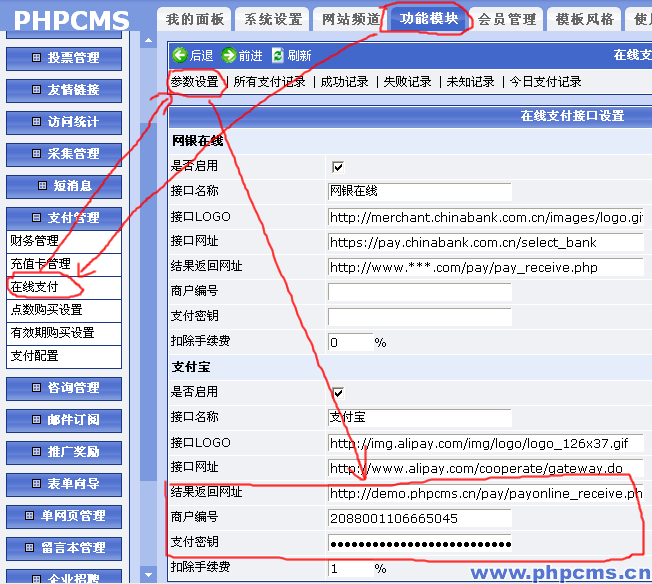Open the 失败记录 link
Screen dimensions: 652x584
[408, 82]
